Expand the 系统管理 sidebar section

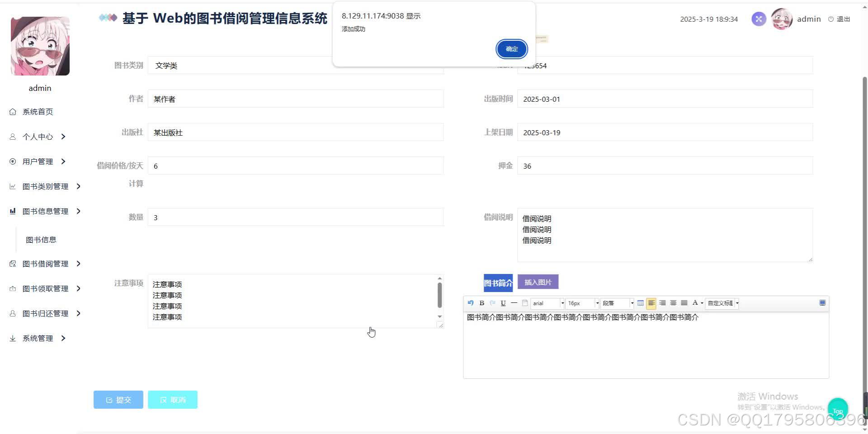(x=38, y=338)
